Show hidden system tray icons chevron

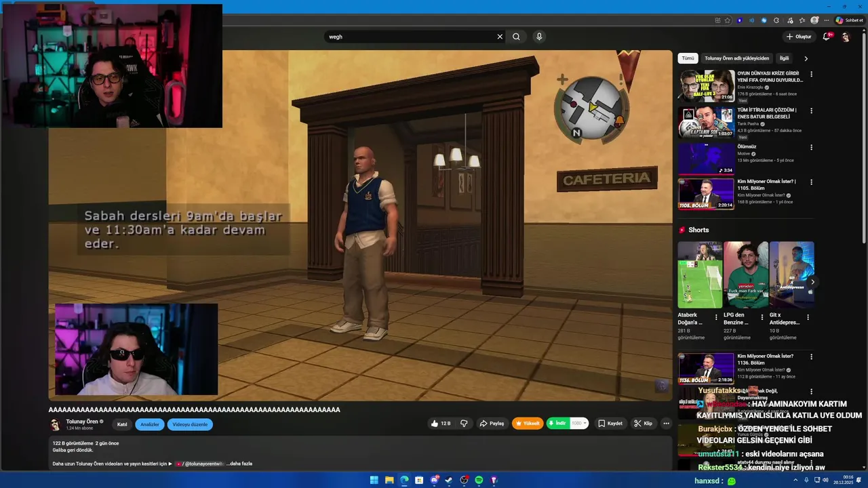[795, 481]
